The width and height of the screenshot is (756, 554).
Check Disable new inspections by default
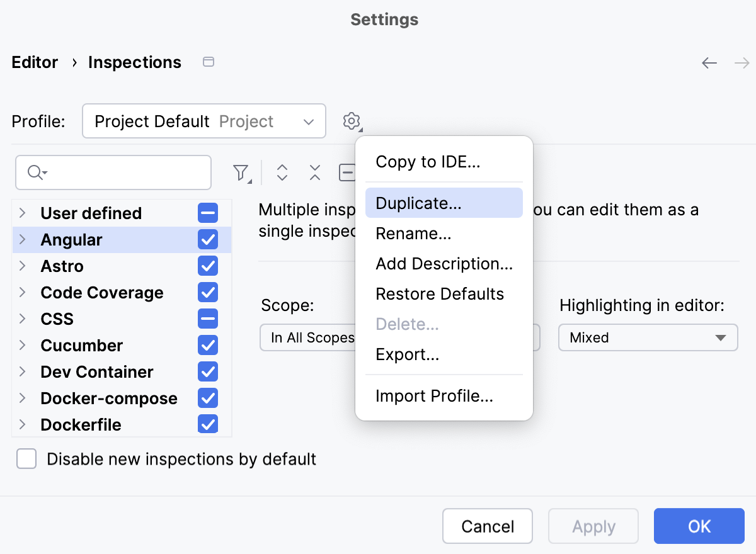[x=26, y=459]
